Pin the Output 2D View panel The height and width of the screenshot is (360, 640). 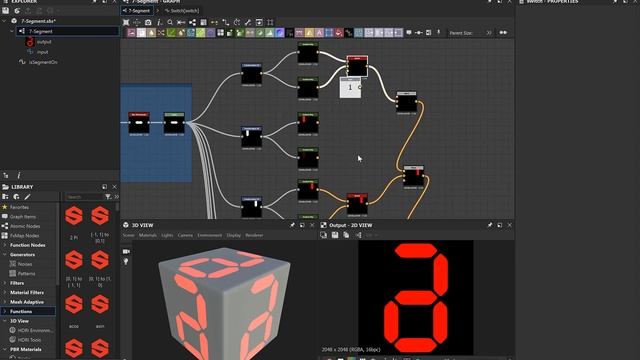[490, 225]
